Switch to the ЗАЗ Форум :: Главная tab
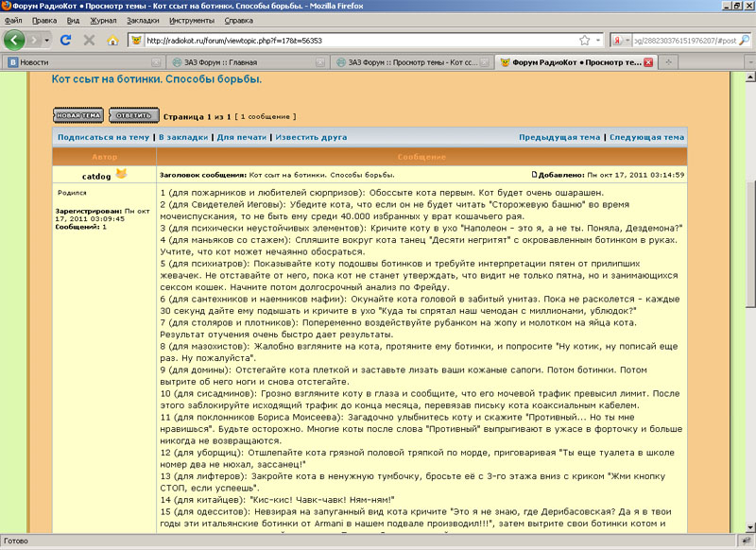The height and width of the screenshot is (550, 756). pos(247,62)
